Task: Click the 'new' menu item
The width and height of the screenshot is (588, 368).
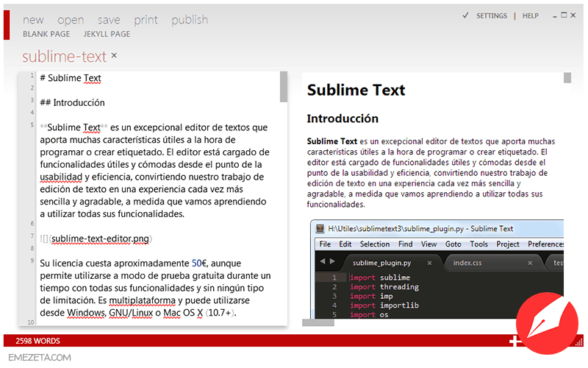Action: click(33, 20)
